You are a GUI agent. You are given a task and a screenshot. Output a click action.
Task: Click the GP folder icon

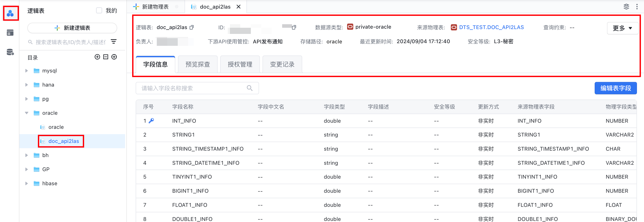37,169
